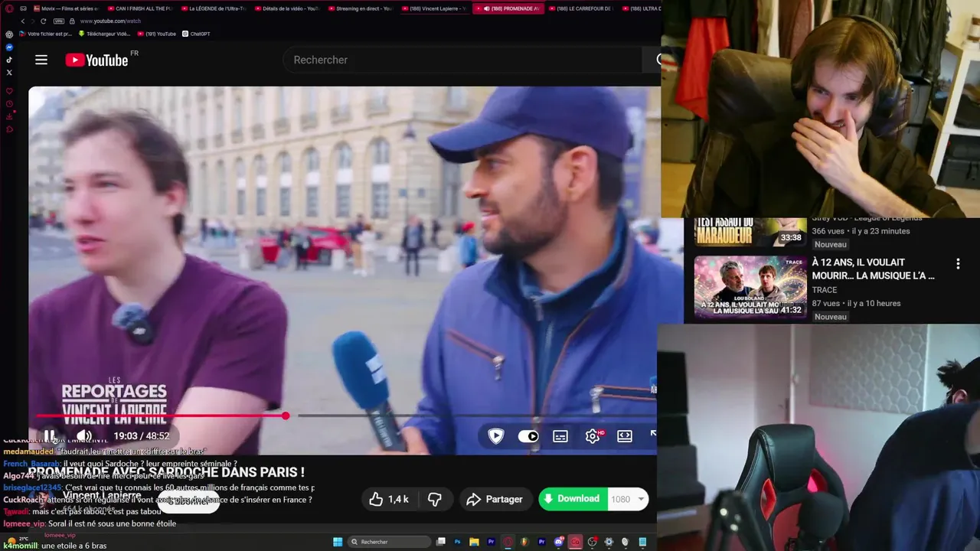Open History clock icon in Opera sidebar
980x551 pixels.
[x=9, y=104]
